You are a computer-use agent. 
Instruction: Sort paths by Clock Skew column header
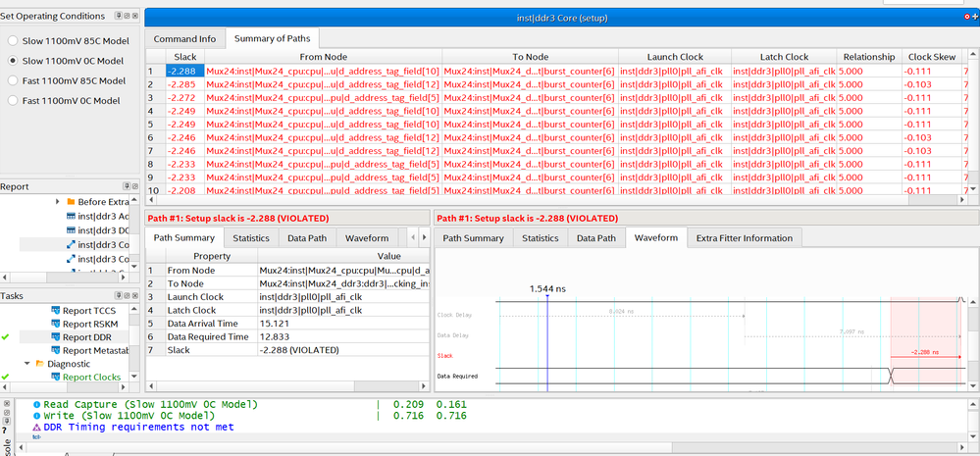(931, 57)
